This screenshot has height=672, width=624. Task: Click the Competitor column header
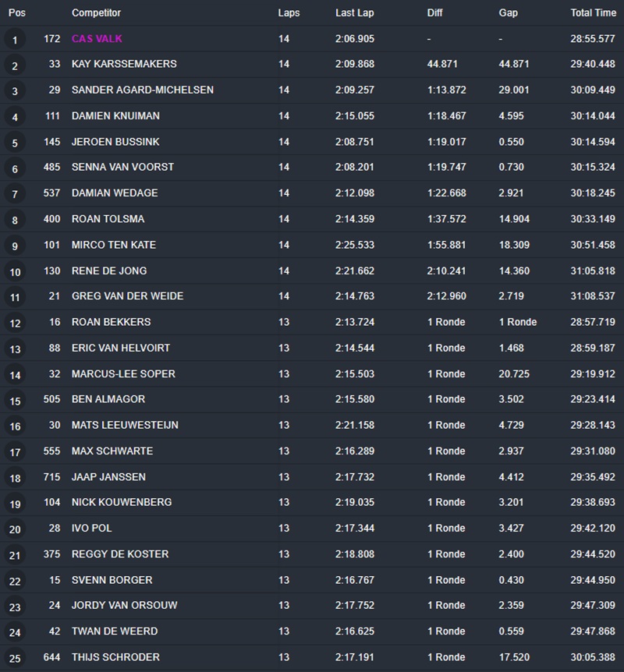click(x=96, y=13)
